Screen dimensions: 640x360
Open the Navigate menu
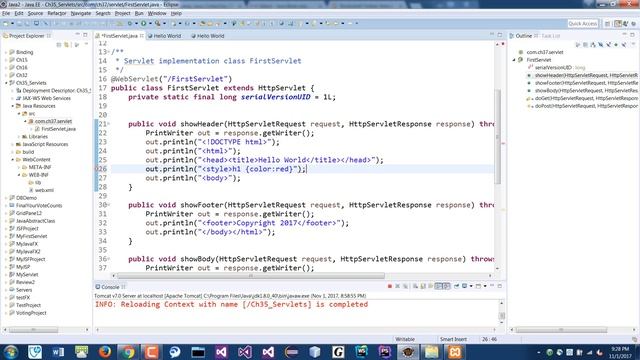81,13
